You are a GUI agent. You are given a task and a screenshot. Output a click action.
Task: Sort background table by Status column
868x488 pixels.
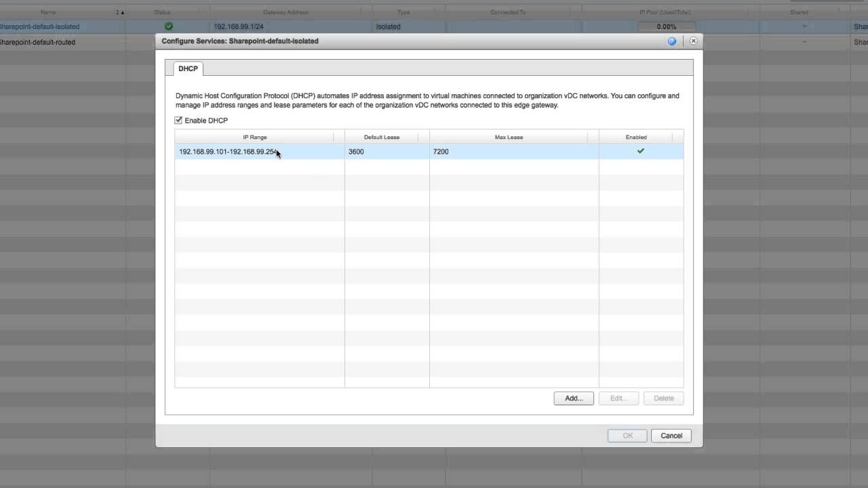163,12
